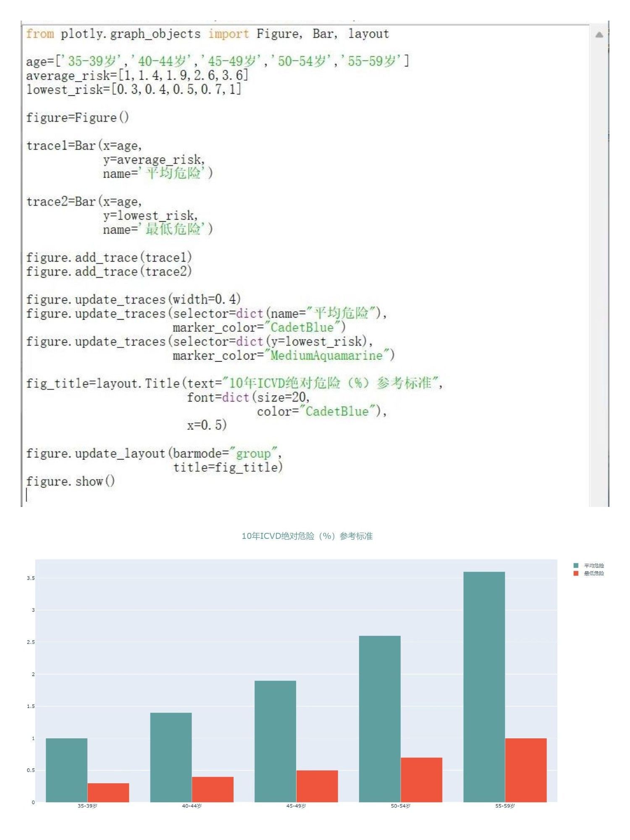This screenshot has height=840, width=630.
Task: Click the MediumAquamarine string in the code
Action: point(326,355)
